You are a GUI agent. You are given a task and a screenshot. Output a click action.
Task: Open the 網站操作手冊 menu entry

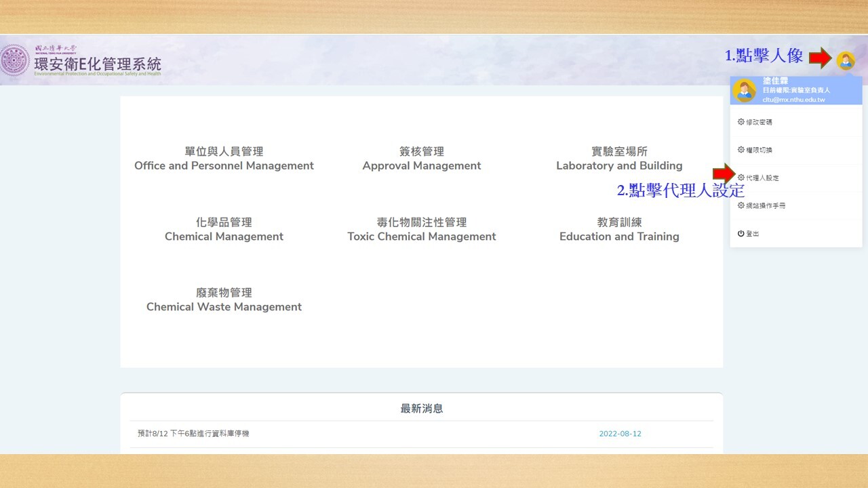766,205
